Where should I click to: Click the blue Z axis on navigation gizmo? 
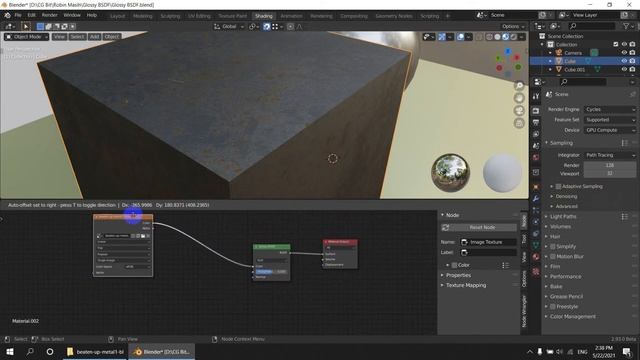click(x=508, y=51)
